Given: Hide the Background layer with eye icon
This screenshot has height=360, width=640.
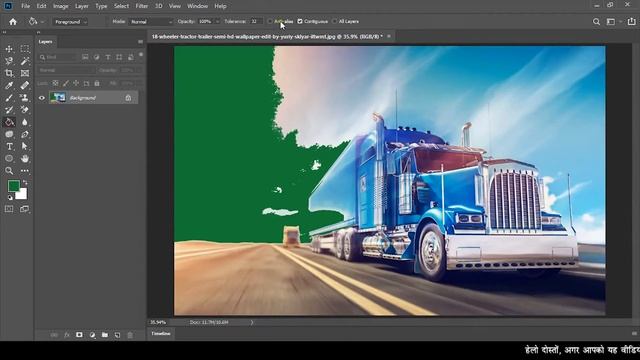Looking at the screenshot, I should click(x=42, y=98).
